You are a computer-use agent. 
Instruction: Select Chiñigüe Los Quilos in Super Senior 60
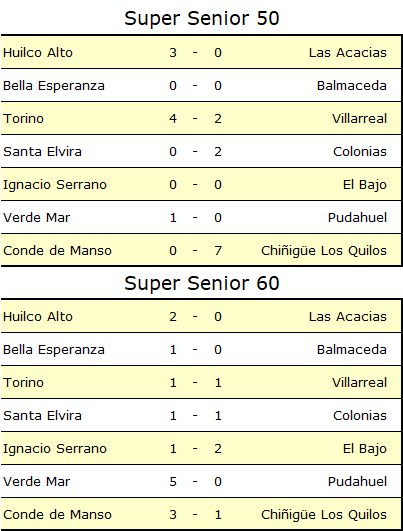323,515
